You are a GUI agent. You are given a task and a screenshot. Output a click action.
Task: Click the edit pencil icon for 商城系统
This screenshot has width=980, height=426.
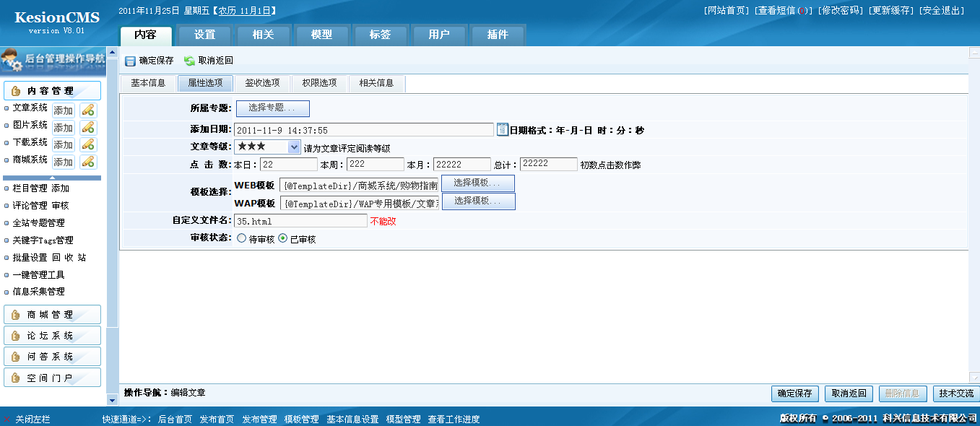88,162
